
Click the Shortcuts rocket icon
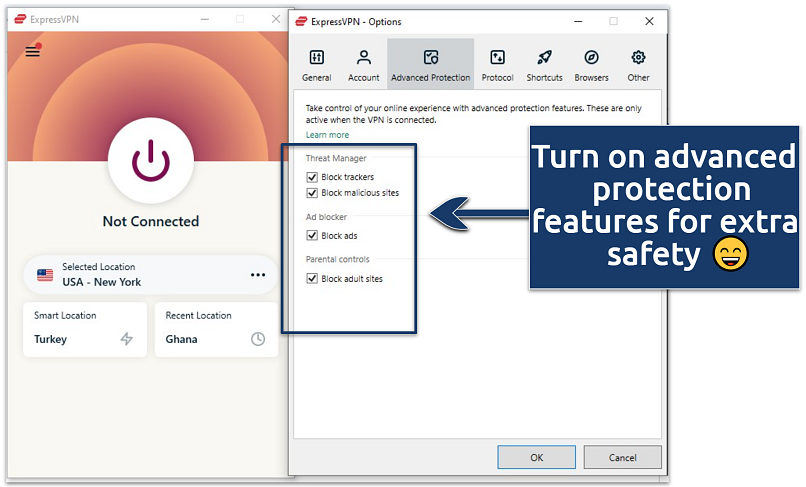(544, 57)
